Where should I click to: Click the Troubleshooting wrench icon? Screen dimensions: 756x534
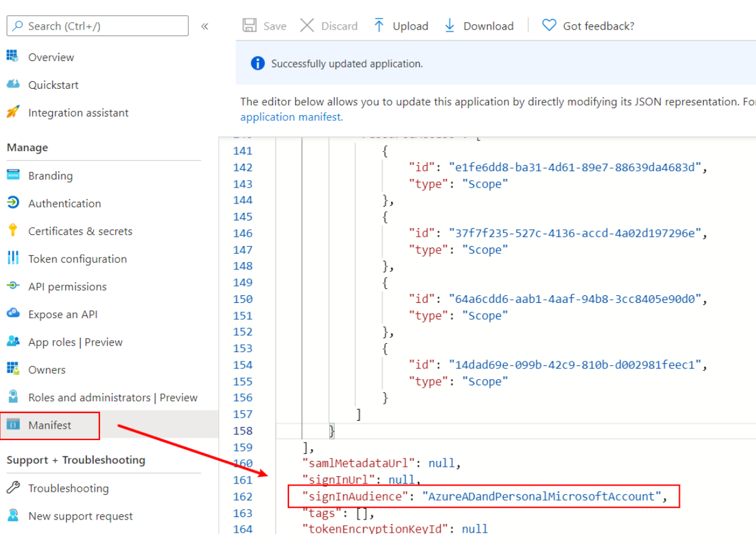13,488
